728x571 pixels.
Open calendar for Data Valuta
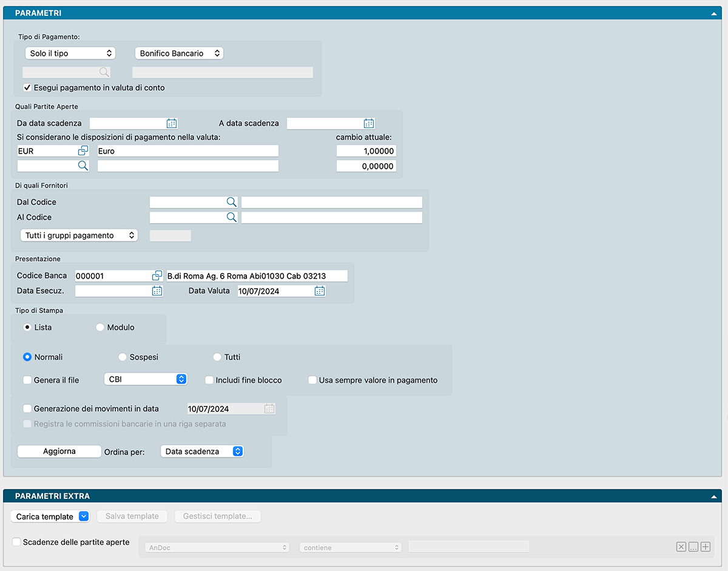click(x=320, y=291)
